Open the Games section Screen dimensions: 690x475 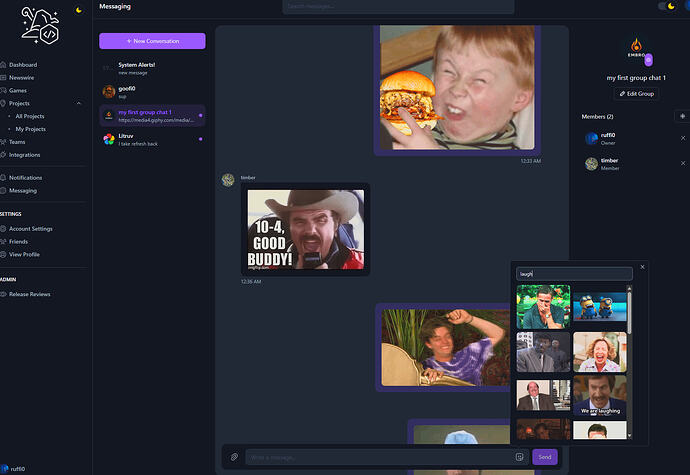[x=18, y=90]
